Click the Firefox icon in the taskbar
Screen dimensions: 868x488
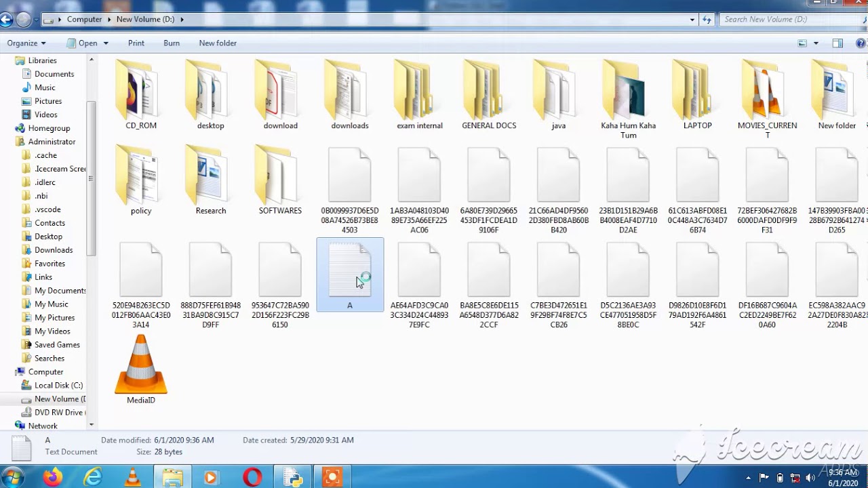pyautogui.click(x=53, y=477)
